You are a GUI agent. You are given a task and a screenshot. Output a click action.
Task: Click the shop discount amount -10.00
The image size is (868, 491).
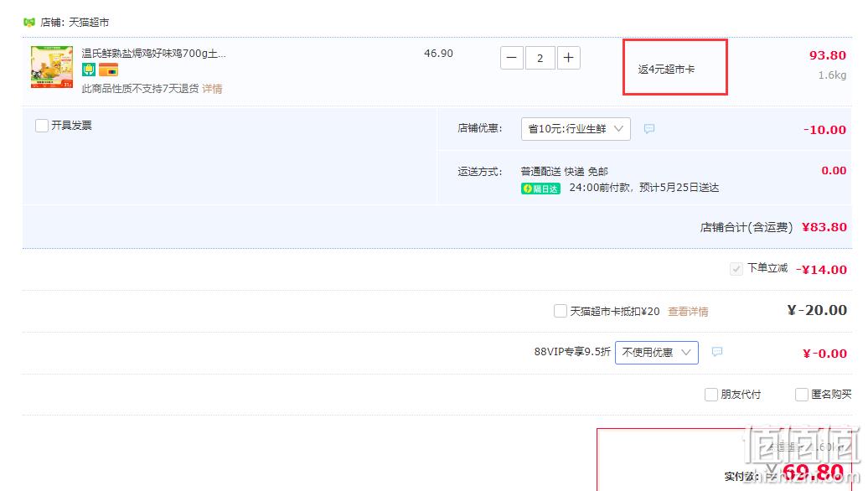coord(824,130)
